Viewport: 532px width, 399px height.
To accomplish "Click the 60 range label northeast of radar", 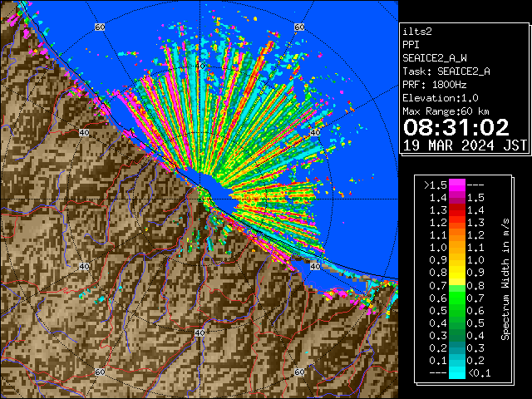I will click(x=299, y=27).
